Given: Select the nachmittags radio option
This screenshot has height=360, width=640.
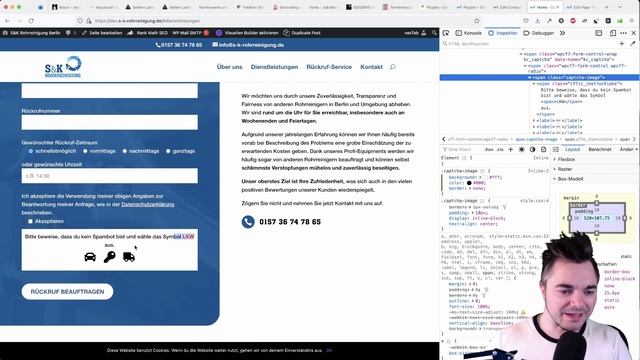Looking at the screenshot, I should pyautogui.click(x=124, y=151).
